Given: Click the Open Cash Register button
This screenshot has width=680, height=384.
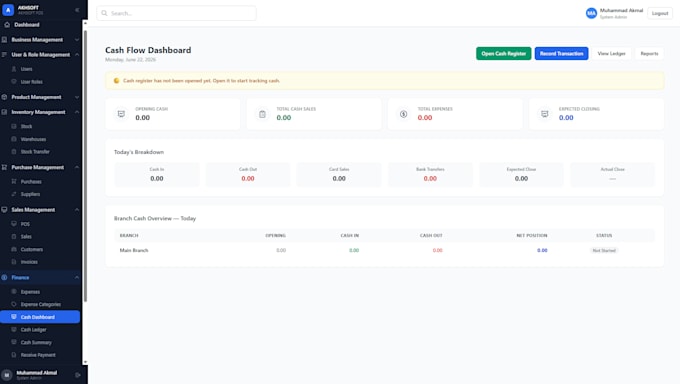Looking at the screenshot, I should pos(503,53).
